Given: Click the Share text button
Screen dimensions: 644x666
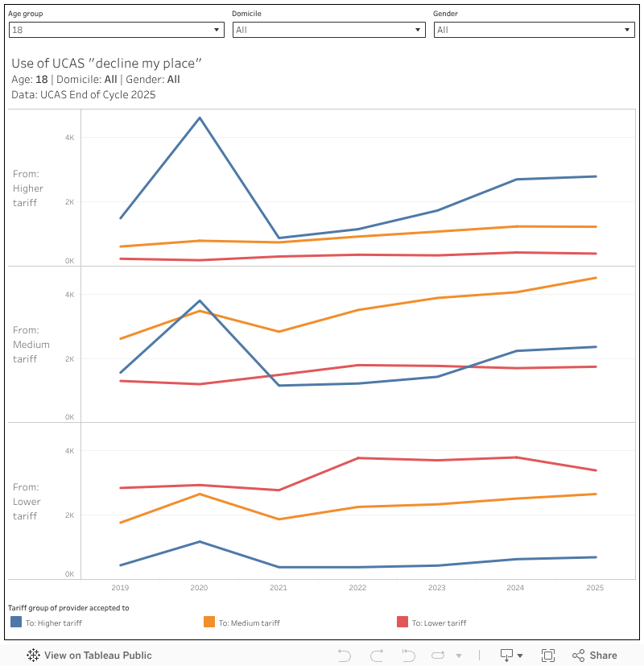Looking at the screenshot, I should tap(603, 656).
